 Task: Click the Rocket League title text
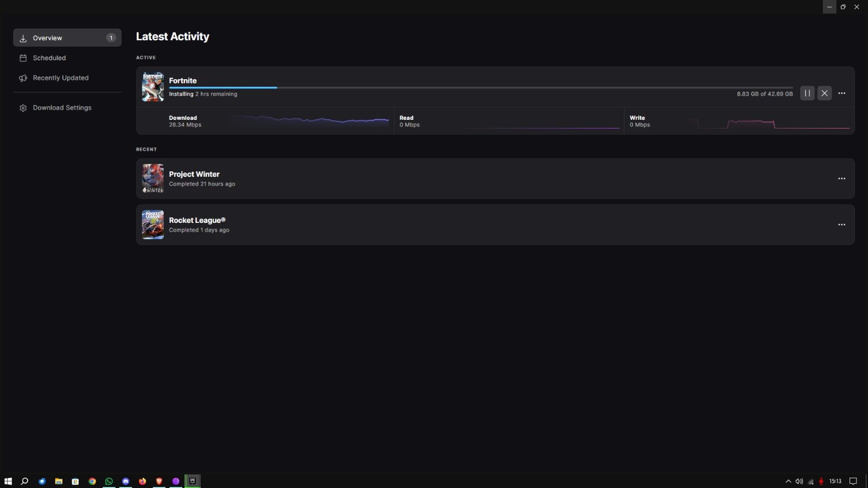point(197,220)
